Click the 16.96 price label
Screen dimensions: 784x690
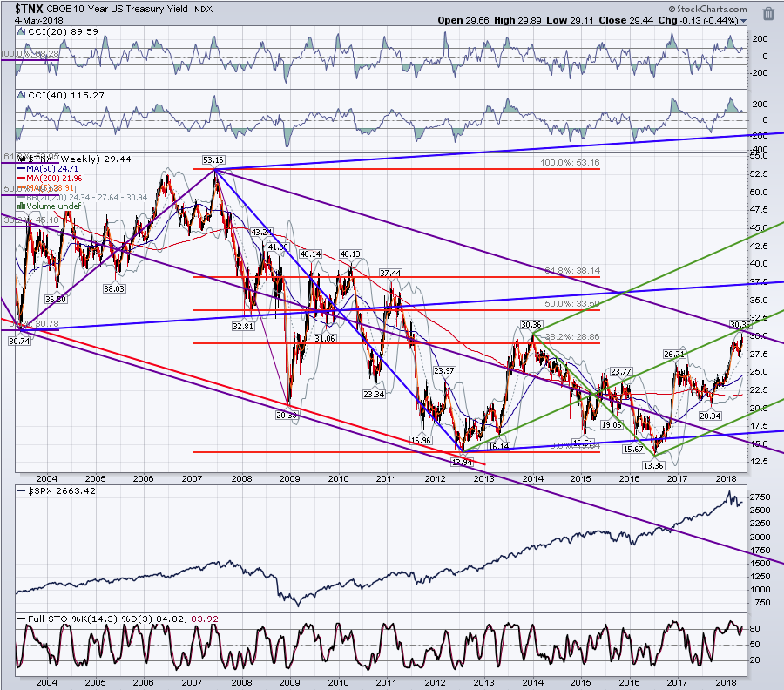pos(421,440)
